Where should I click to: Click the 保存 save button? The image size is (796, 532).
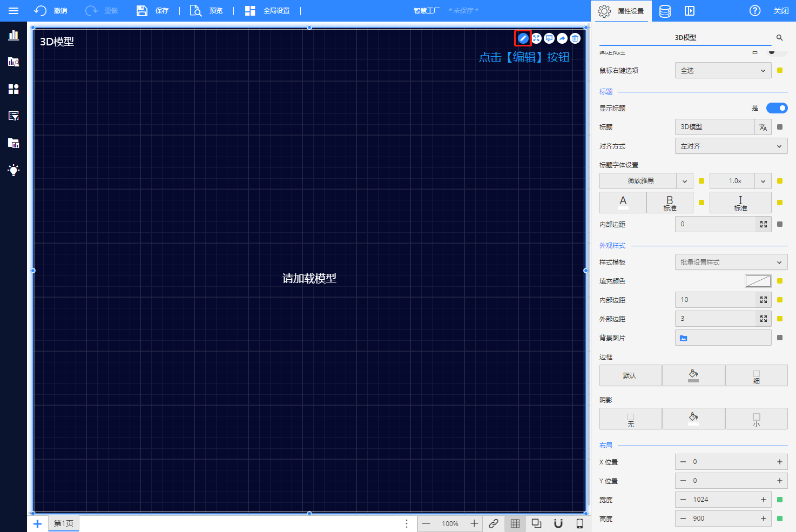point(153,11)
